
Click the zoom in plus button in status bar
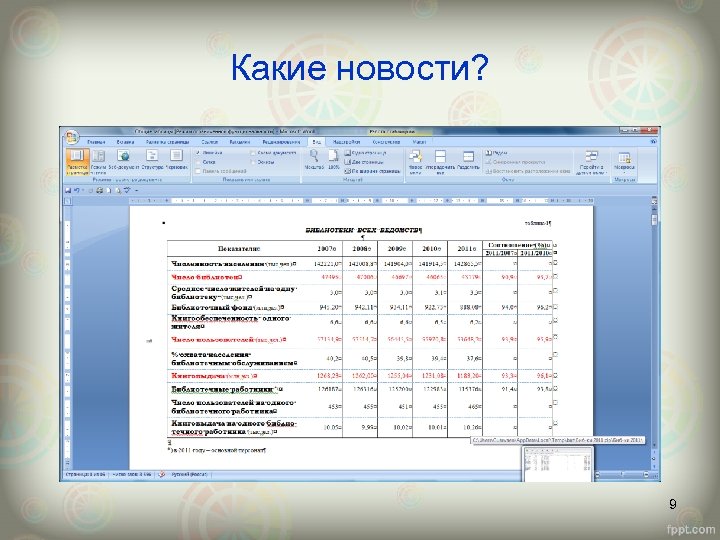(x=646, y=475)
